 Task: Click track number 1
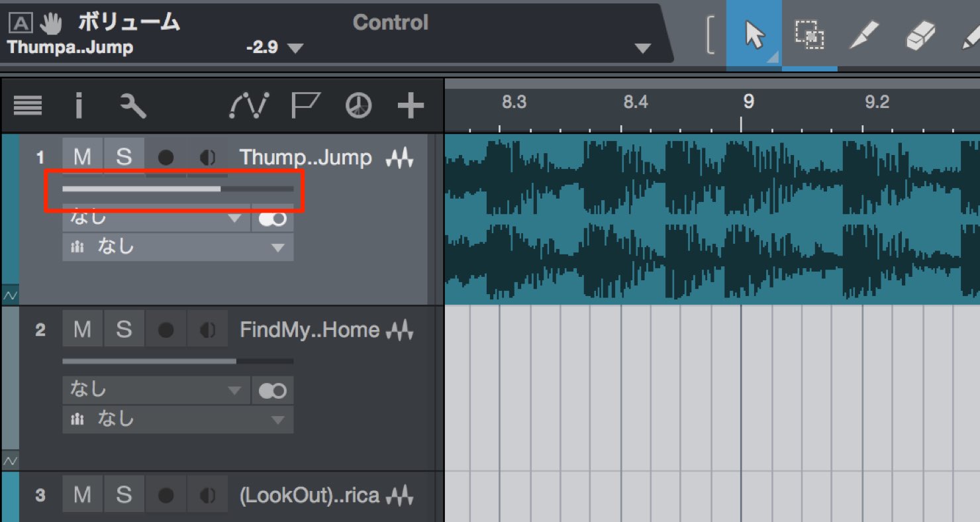[x=40, y=158]
